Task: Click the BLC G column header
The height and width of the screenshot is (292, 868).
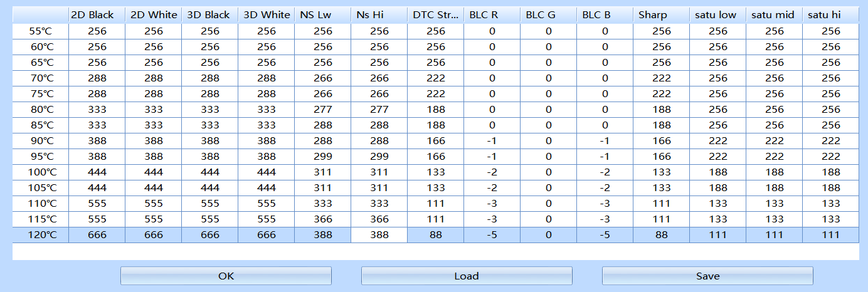Action: [549, 15]
